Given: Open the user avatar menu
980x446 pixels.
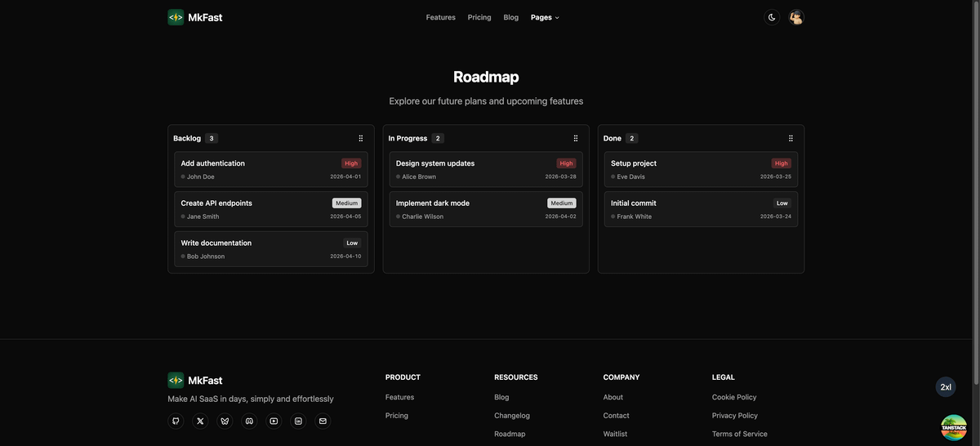Looking at the screenshot, I should [x=796, y=17].
